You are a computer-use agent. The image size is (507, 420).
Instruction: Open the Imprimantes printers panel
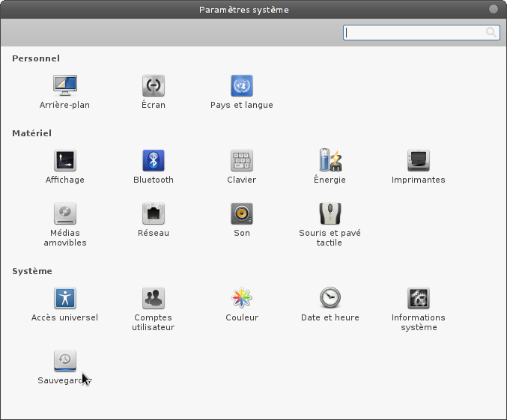419,160
